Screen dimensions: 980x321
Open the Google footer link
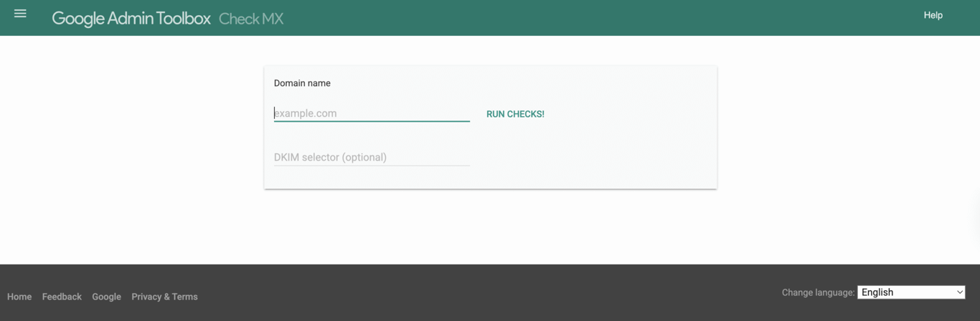click(x=106, y=297)
